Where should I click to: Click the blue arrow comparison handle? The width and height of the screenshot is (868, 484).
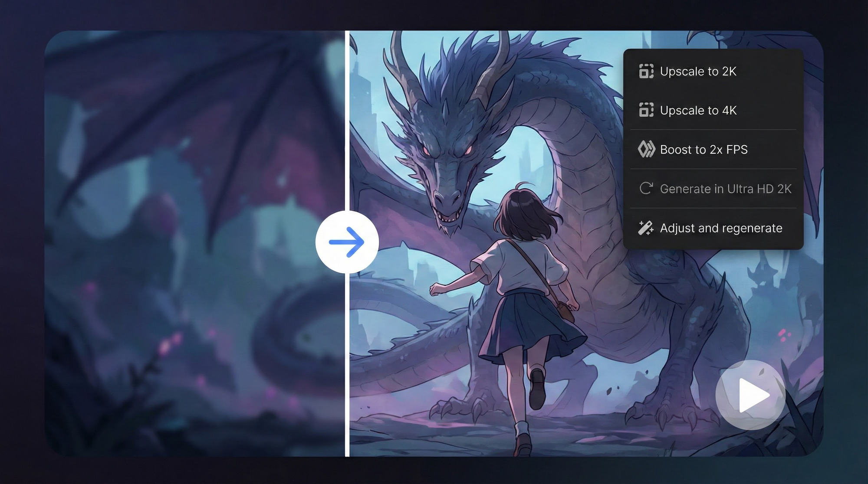(x=347, y=242)
